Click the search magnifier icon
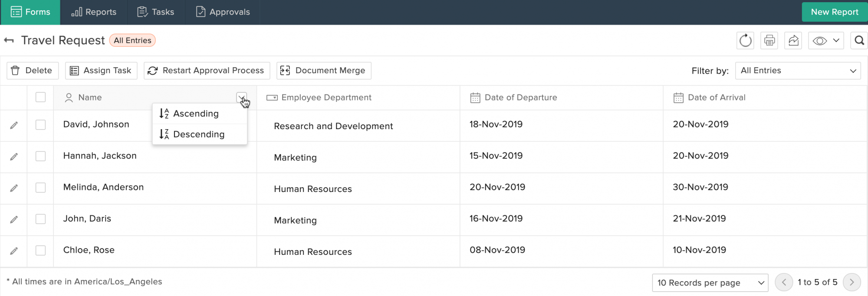Viewport: 868px width, 296px height. point(859,41)
